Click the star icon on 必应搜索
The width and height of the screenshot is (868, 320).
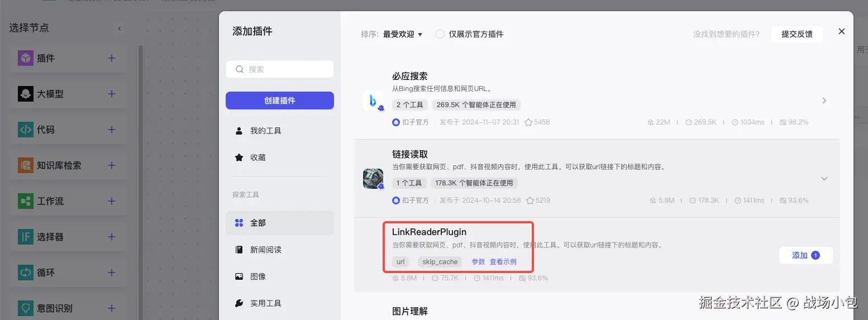pos(528,122)
